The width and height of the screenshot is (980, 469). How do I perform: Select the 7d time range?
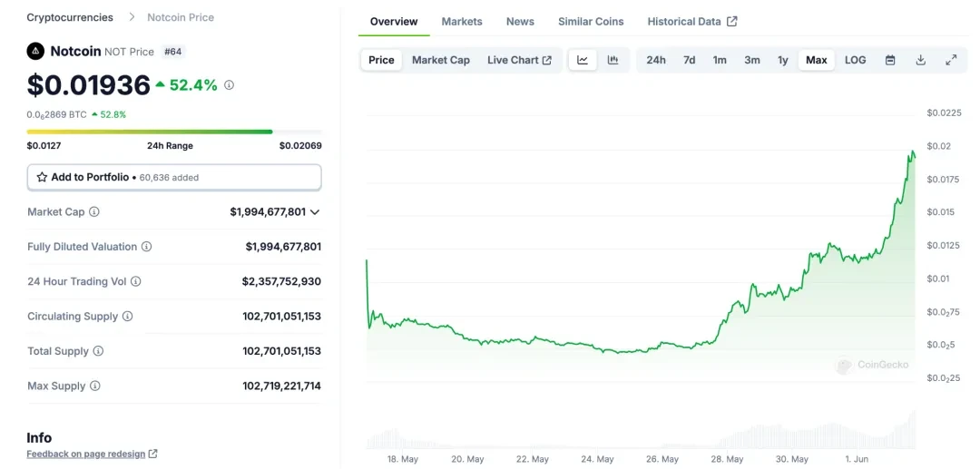point(690,60)
